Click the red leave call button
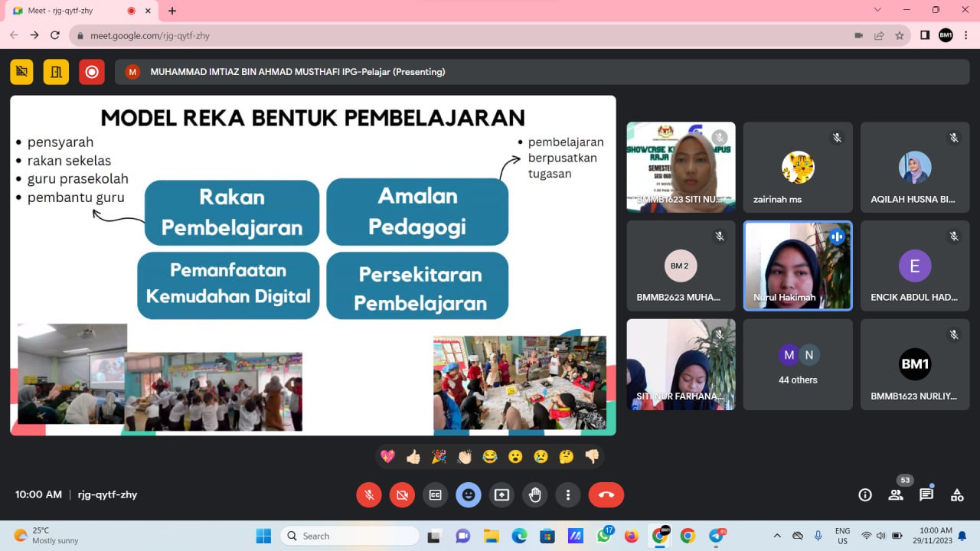The image size is (980, 551). pyautogui.click(x=606, y=495)
